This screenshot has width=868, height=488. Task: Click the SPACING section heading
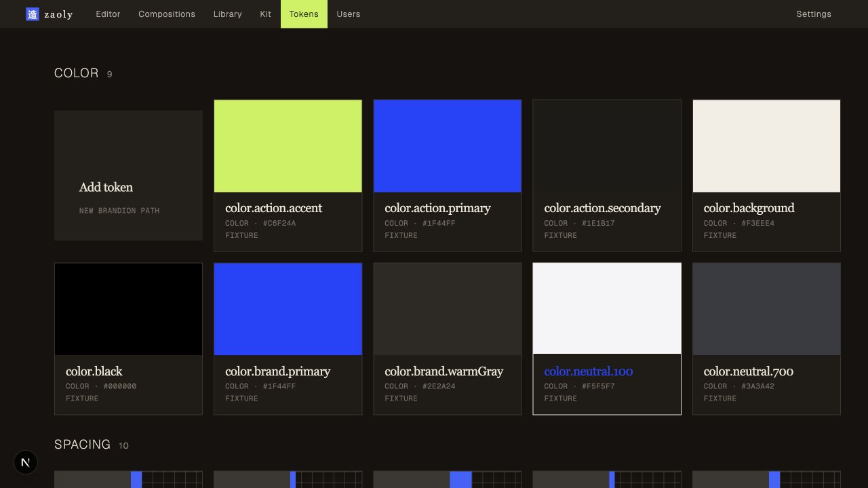[83, 445]
